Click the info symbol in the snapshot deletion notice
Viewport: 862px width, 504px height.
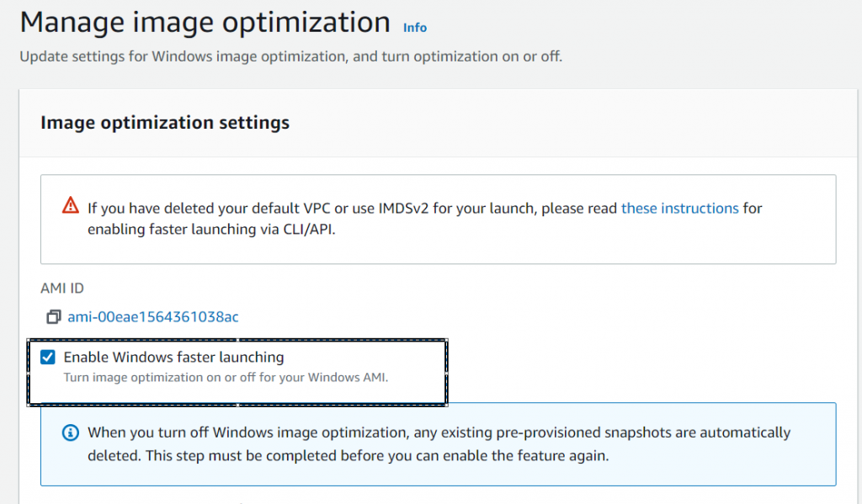(70, 432)
